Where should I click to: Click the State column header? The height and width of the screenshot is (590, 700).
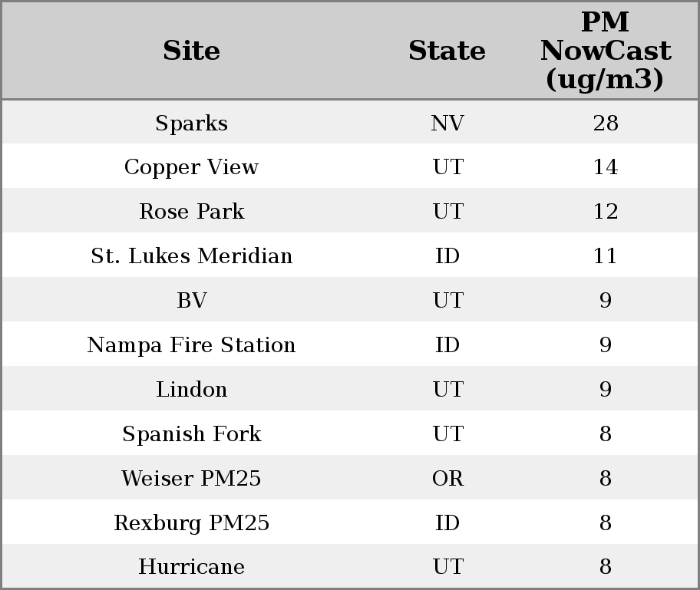447,51
